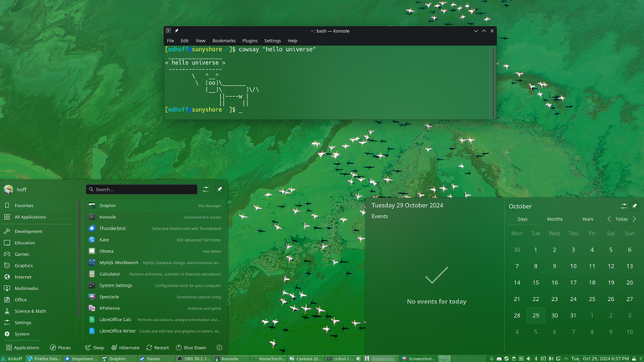Image resolution: width=644 pixels, height=362 pixels.
Task: Open KPatience solitaire game
Action: tap(156, 308)
